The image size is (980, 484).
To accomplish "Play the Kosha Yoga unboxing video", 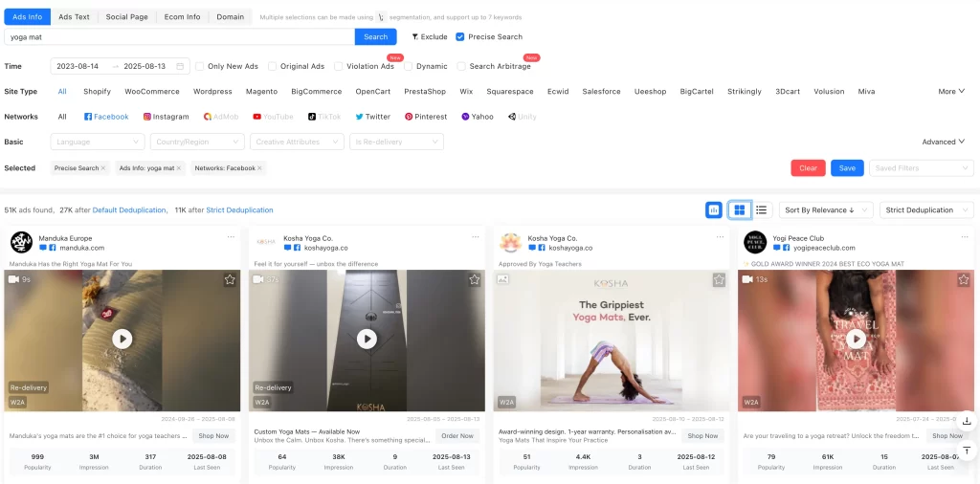I will (x=367, y=340).
